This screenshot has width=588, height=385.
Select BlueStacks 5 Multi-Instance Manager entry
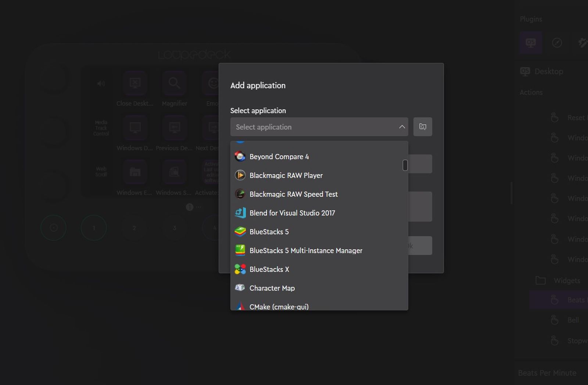(319, 250)
